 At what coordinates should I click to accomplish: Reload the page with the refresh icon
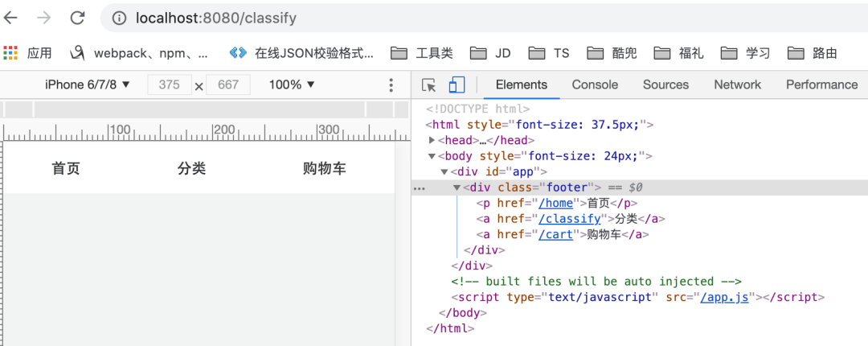coord(77,19)
